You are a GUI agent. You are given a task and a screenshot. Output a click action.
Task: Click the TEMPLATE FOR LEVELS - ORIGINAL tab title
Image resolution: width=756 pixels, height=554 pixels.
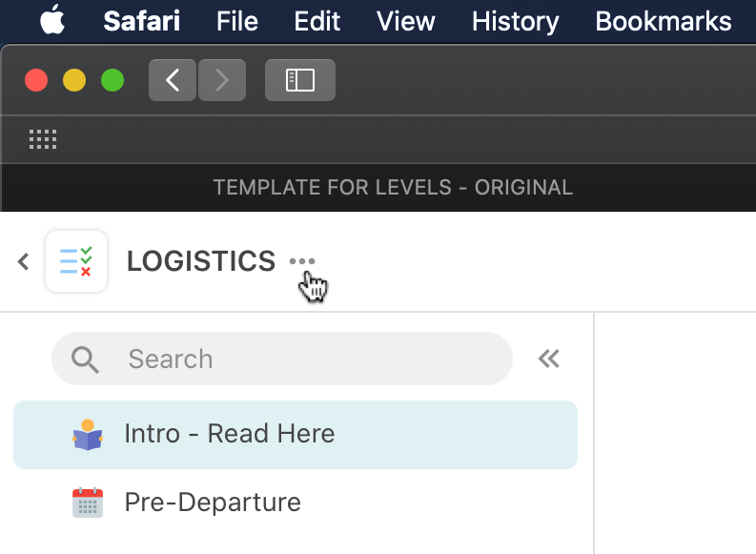pos(393,188)
